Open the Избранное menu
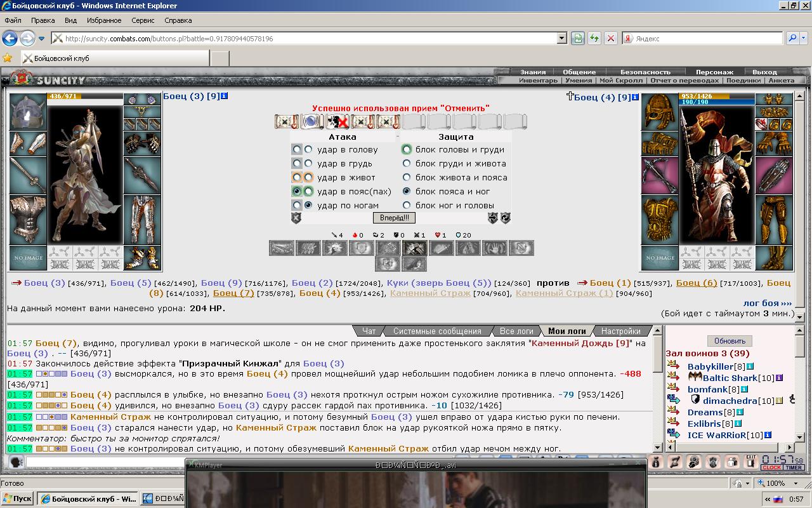Viewport: 812px width, 508px height. (104, 20)
